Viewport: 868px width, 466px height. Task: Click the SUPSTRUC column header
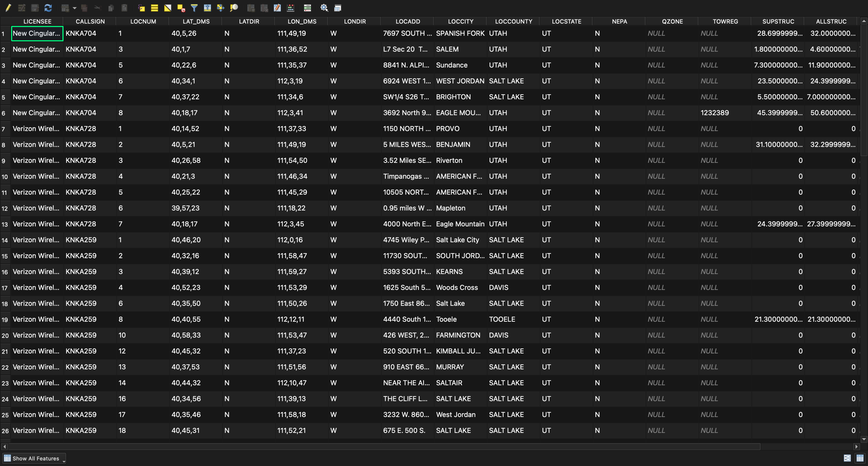click(779, 21)
